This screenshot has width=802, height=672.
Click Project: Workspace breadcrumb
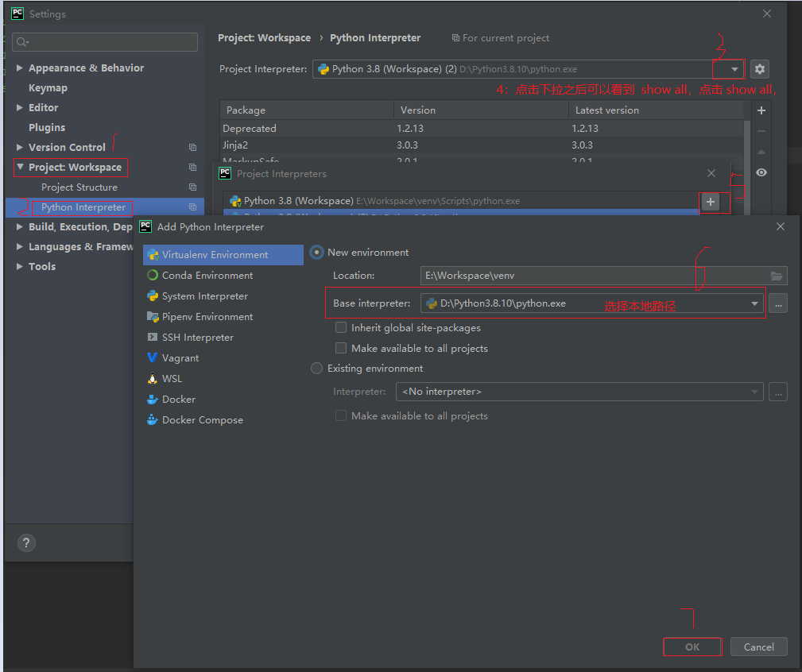(265, 38)
